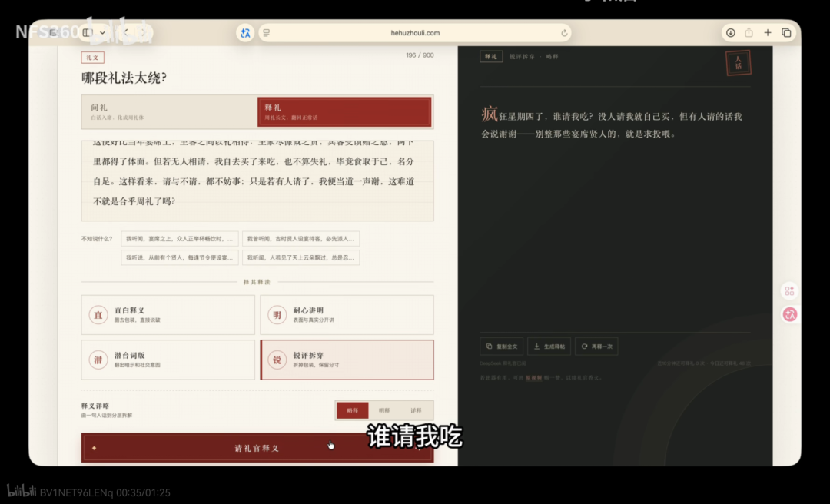Click the 不知说什么? prompt label
Screen dimensions: 830x504
click(x=97, y=239)
